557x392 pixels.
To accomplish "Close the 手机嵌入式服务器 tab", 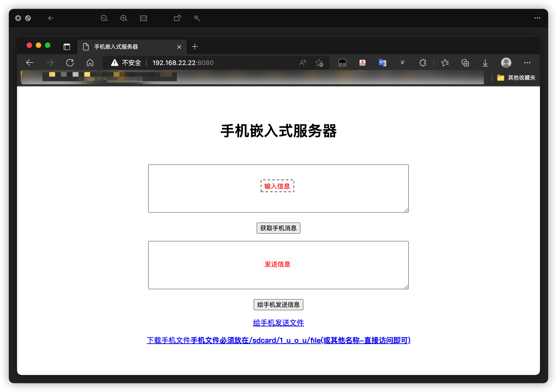I will (179, 47).
